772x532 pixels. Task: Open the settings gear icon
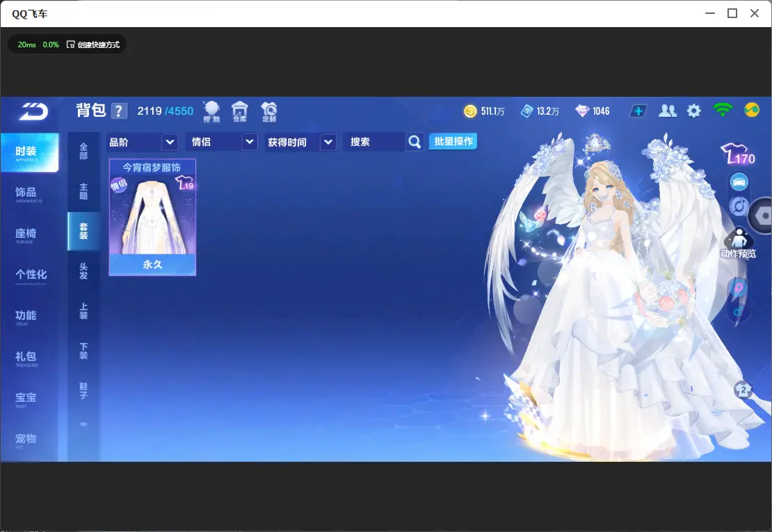(x=693, y=111)
